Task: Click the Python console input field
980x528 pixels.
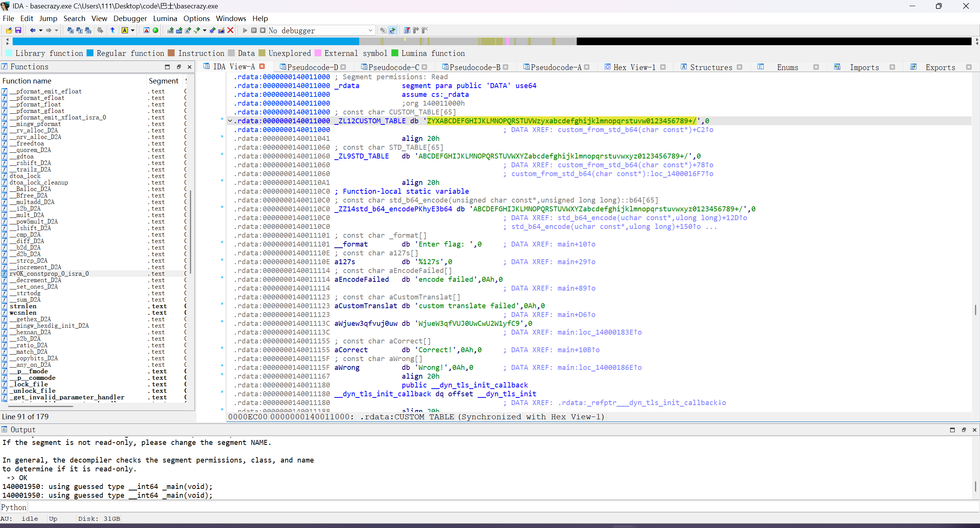Action: [x=498, y=507]
